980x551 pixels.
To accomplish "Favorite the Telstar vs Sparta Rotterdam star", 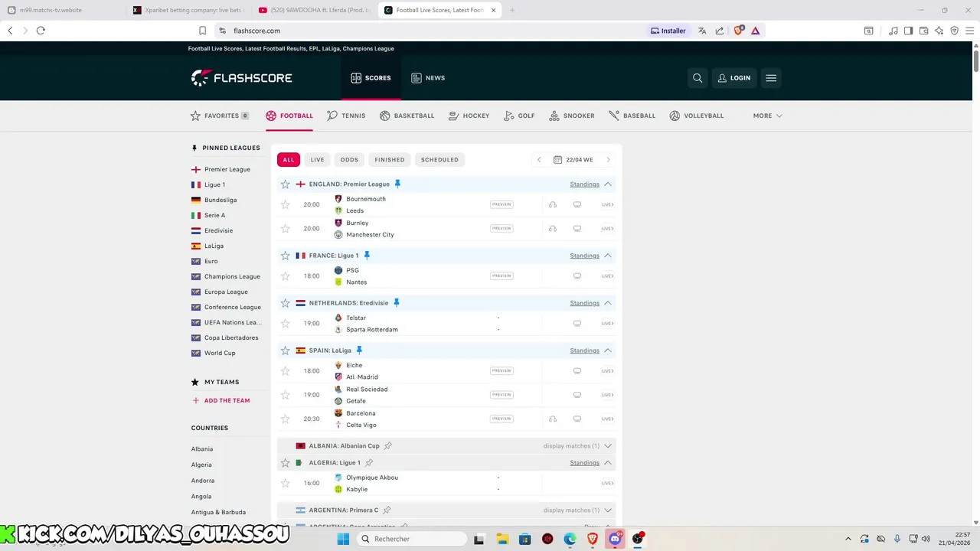I will [x=286, y=323].
